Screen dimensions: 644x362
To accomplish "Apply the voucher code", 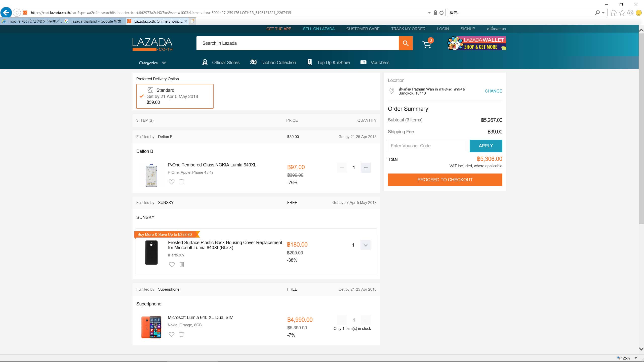I will 486,146.
